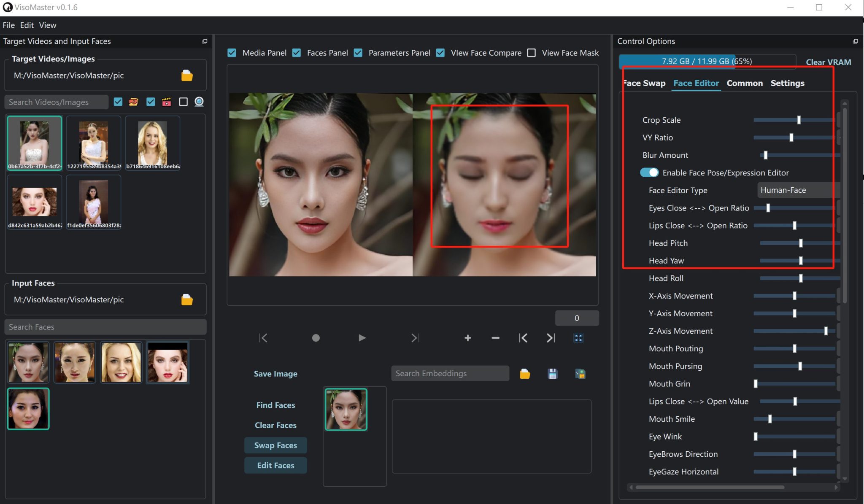Image resolution: width=864 pixels, height=504 pixels.
Task: Click the remove marker minus icon
Action: click(495, 338)
